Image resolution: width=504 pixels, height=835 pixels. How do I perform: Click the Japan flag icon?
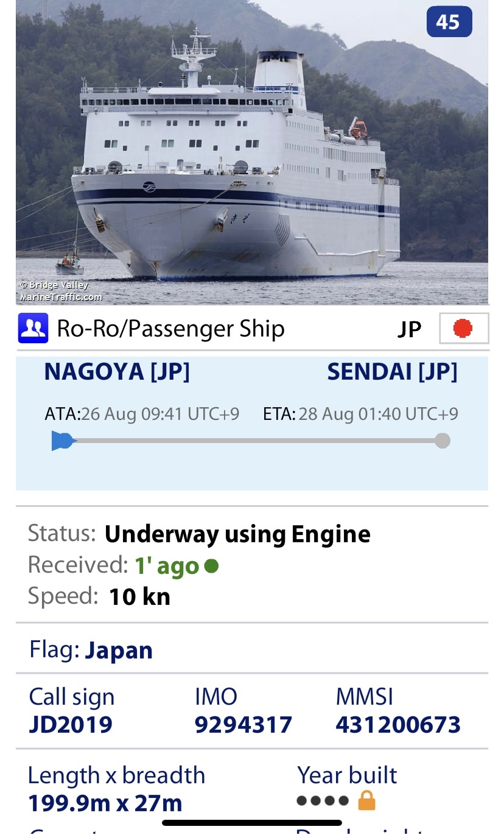[x=464, y=329]
